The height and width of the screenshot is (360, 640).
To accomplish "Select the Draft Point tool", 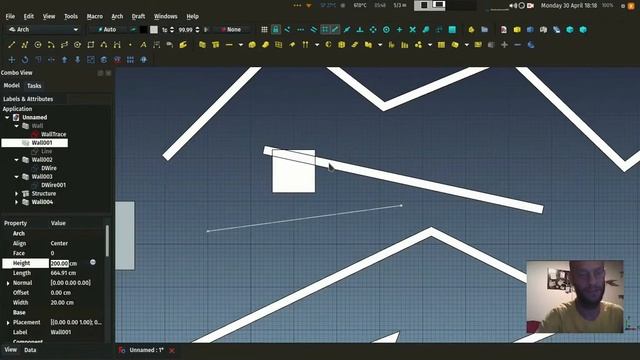I will point(130,45).
